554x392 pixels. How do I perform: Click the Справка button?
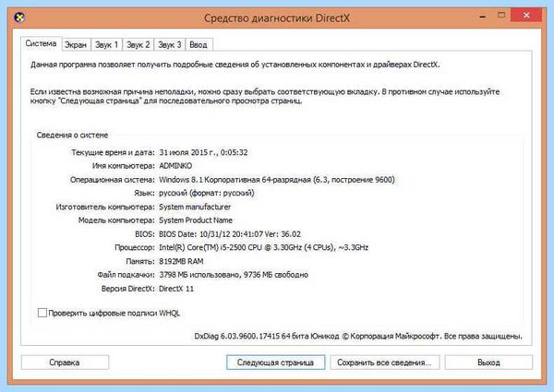65,362
